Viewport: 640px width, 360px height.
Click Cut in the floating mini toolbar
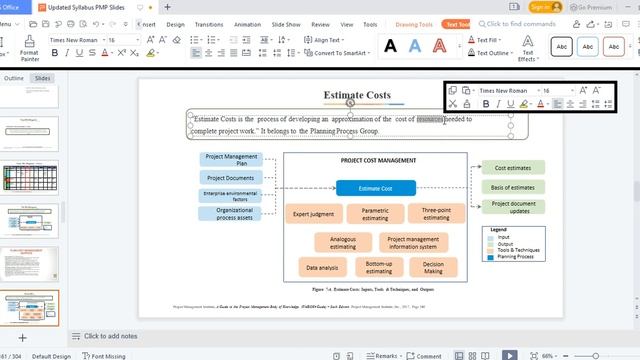click(x=453, y=104)
